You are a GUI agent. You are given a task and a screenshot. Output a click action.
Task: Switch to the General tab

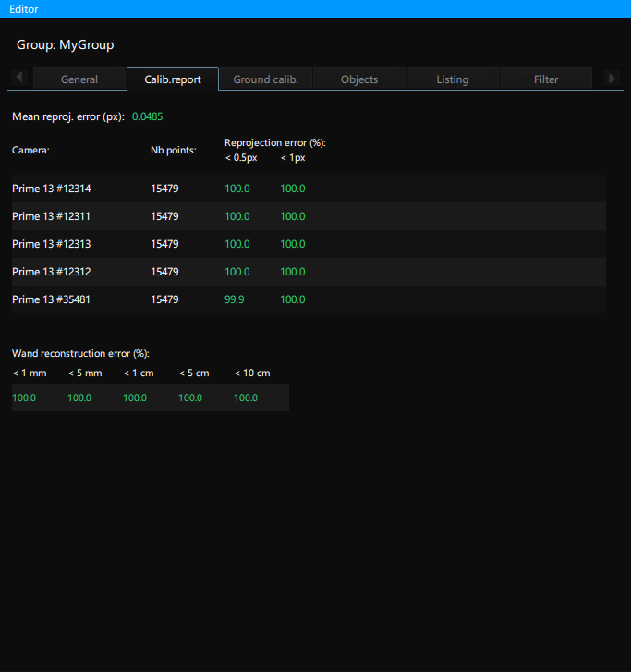click(79, 79)
